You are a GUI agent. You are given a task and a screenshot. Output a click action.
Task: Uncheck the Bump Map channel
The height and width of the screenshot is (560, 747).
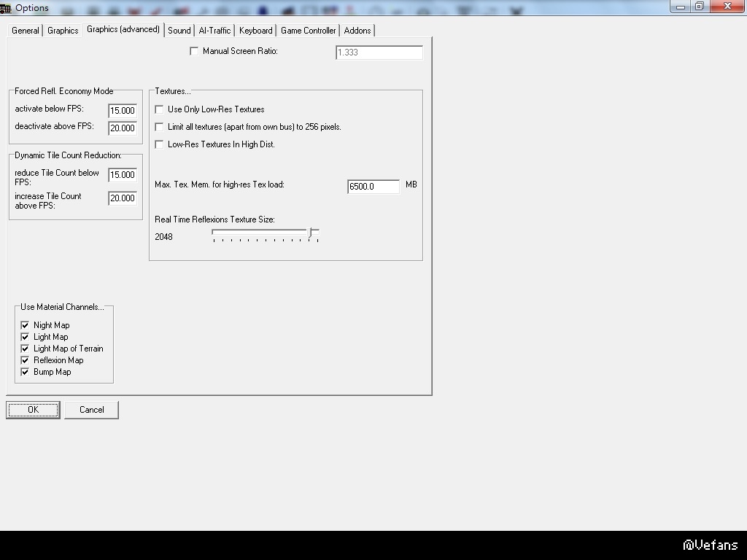click(25, 372)
